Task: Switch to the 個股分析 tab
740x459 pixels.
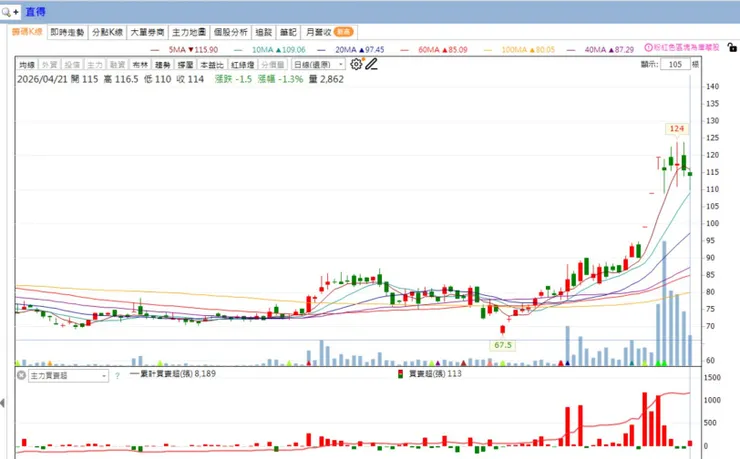Action: [x=231, y=32]
